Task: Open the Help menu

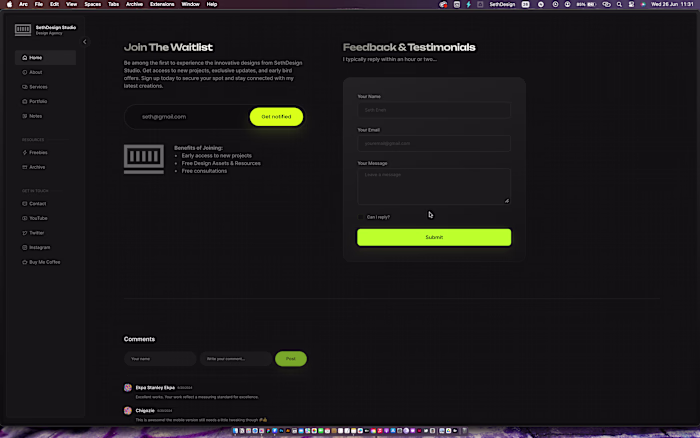Action: point(212,4)
